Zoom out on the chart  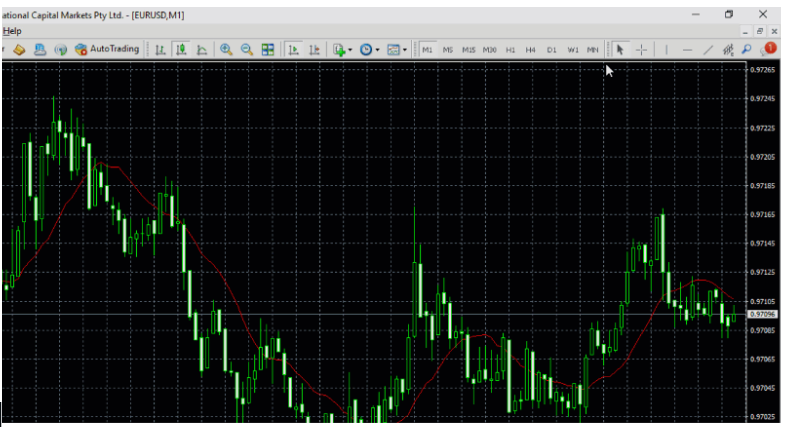pyautogui.click(x=247, y=49)
